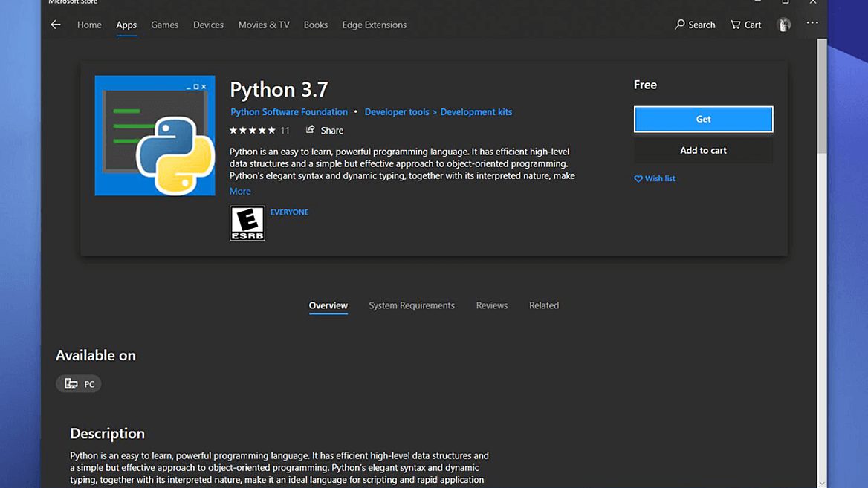Open the user account avatar

point(783,25)
